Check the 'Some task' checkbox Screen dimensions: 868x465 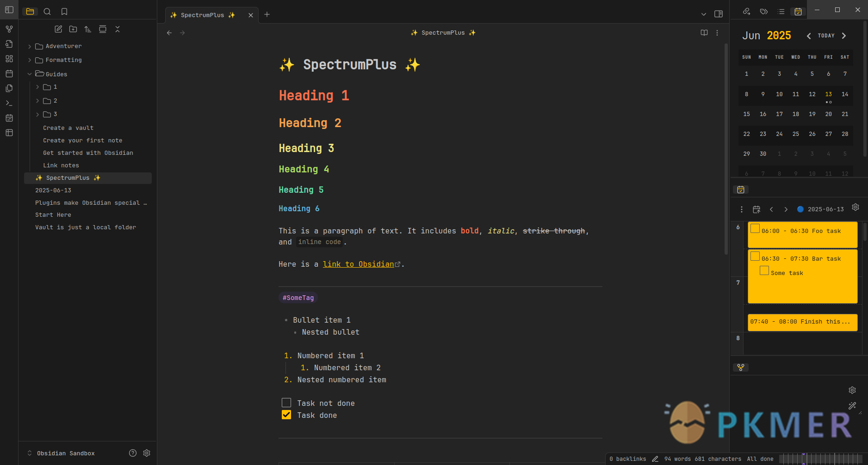point(764,270)
